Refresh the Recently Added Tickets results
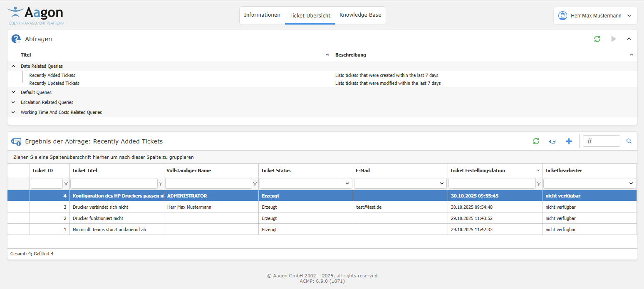This screenshot has height=289, width=644. point(536,141)
